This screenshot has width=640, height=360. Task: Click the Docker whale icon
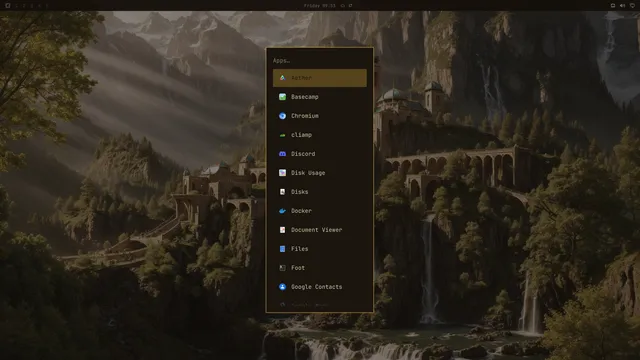[x=282, y=211]
